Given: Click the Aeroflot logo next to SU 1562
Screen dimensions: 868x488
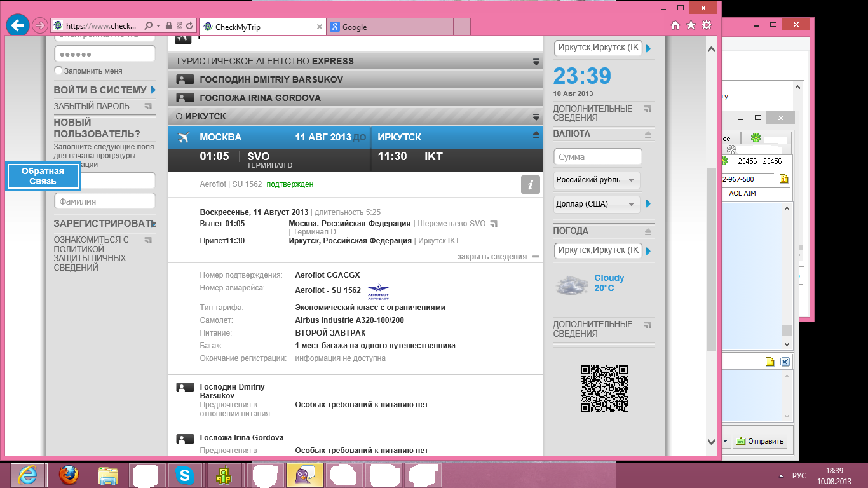Looking at the screenshot, I should (x=378, y=292).
